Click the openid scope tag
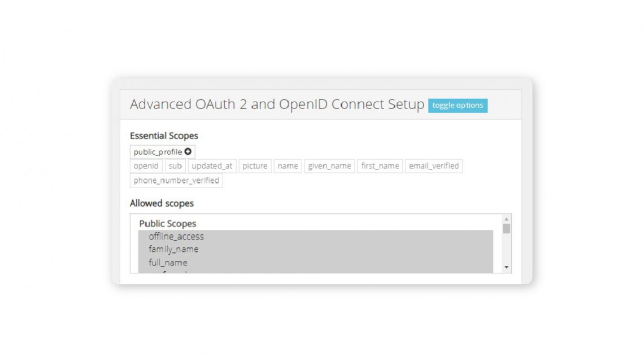Image resolution: width=644 pixels, height=362 pixels. coord(146,166)
